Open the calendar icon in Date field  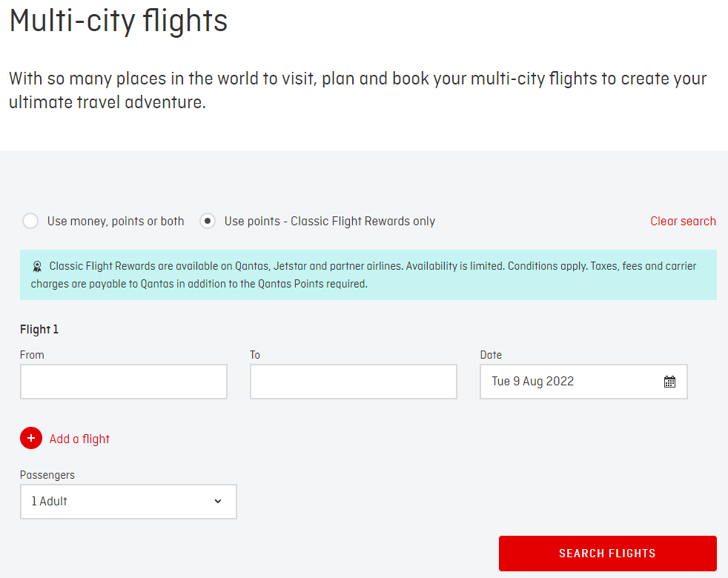(669, 382)
